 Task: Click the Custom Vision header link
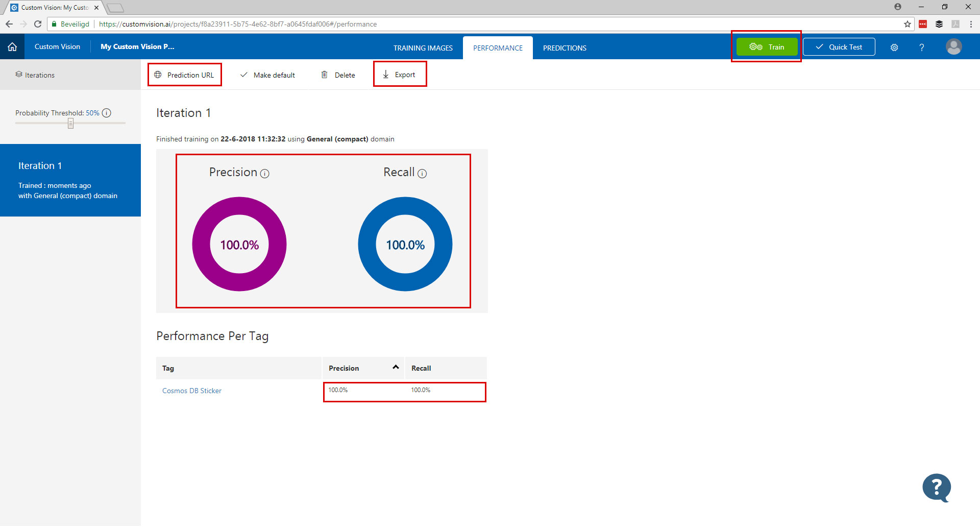click(57, 46)
